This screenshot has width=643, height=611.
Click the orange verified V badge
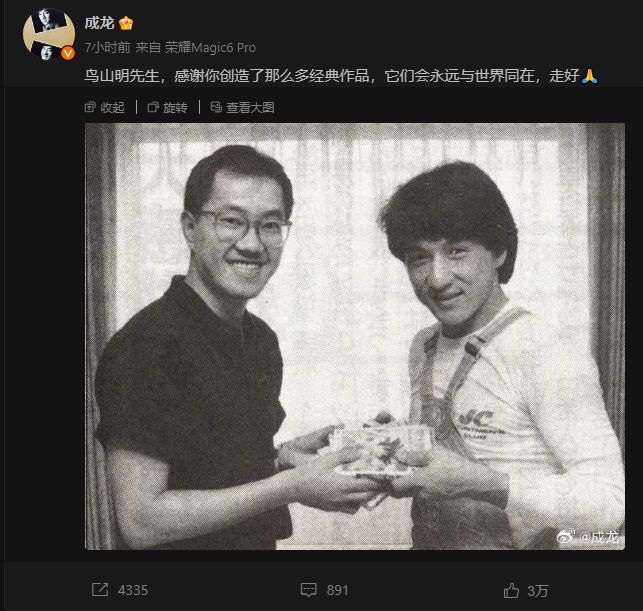click(x=68, y=53)
